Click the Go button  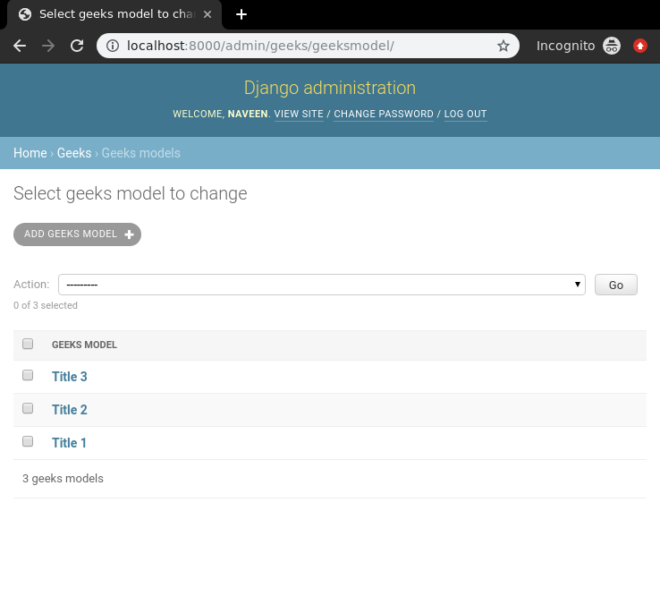click(616, 285)
